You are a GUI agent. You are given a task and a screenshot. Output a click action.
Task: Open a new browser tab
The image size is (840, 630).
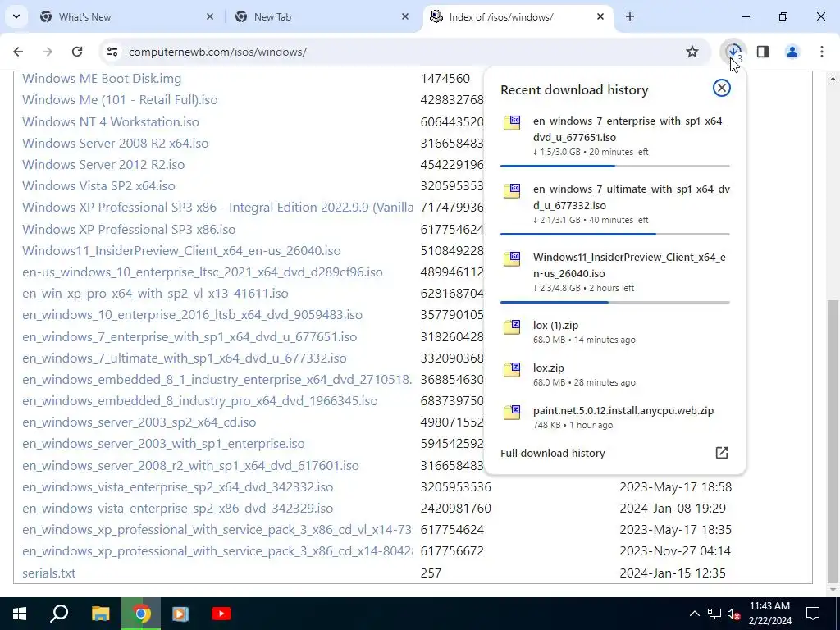pos(630,16)
